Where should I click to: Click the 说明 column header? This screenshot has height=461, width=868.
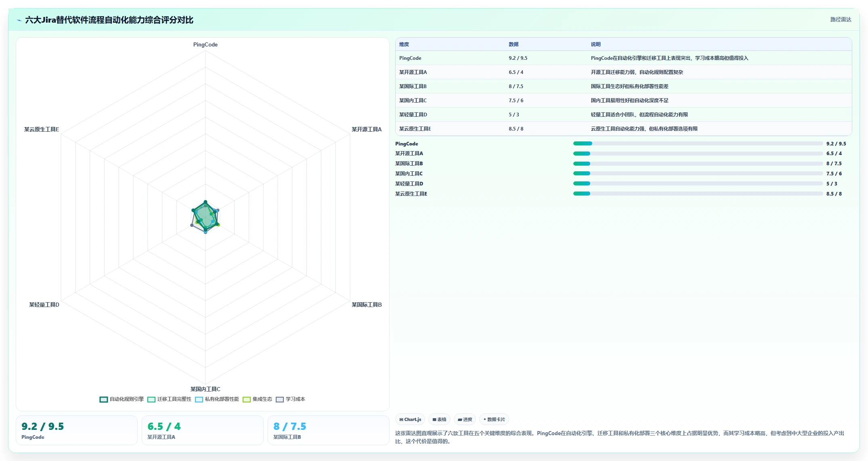coord(596,44)
